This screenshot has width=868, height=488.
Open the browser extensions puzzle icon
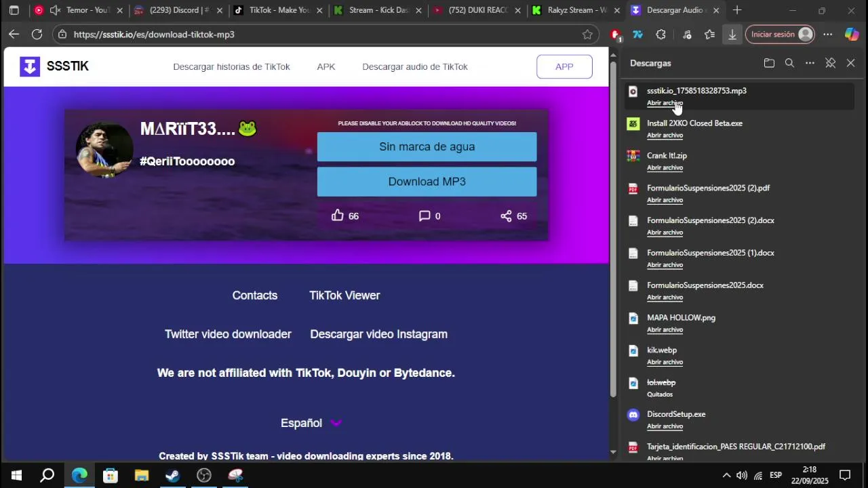[660, 34]
